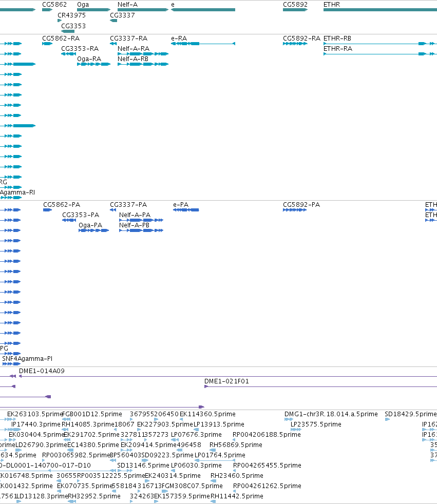Click EST label RH23460.5prime
The height and width of the screenshot is (504, 437).
[237, 476]
